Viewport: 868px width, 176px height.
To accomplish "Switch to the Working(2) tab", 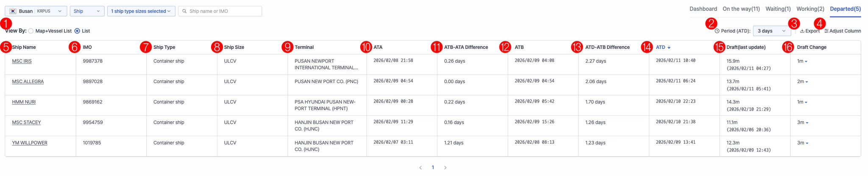I will [x=810, y=9].
